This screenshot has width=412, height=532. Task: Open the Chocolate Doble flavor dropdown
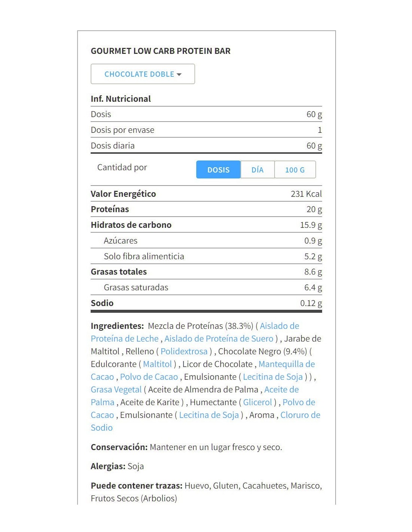(x=143, y=74)
